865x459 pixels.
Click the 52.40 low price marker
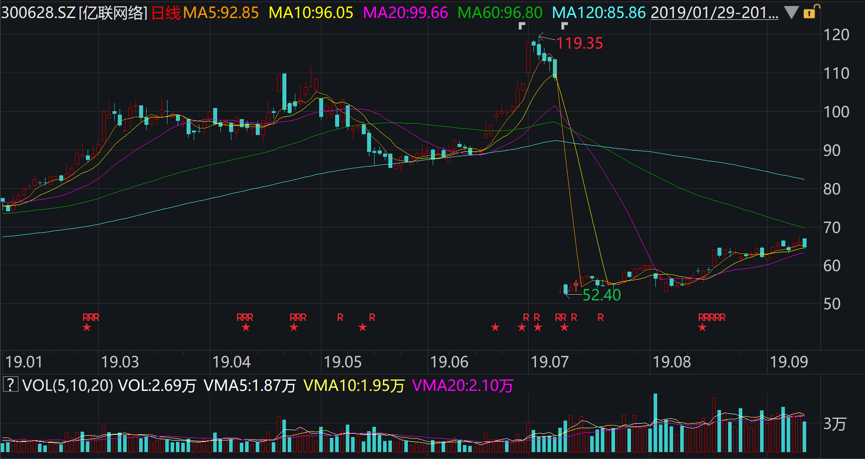601,295
